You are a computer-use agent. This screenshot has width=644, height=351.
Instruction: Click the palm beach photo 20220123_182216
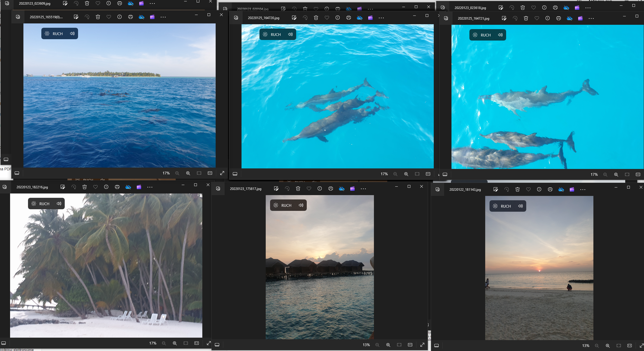(106, 266)
